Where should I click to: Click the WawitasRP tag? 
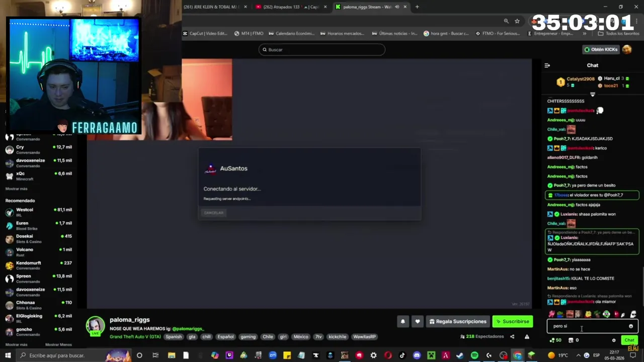[364, 337]
